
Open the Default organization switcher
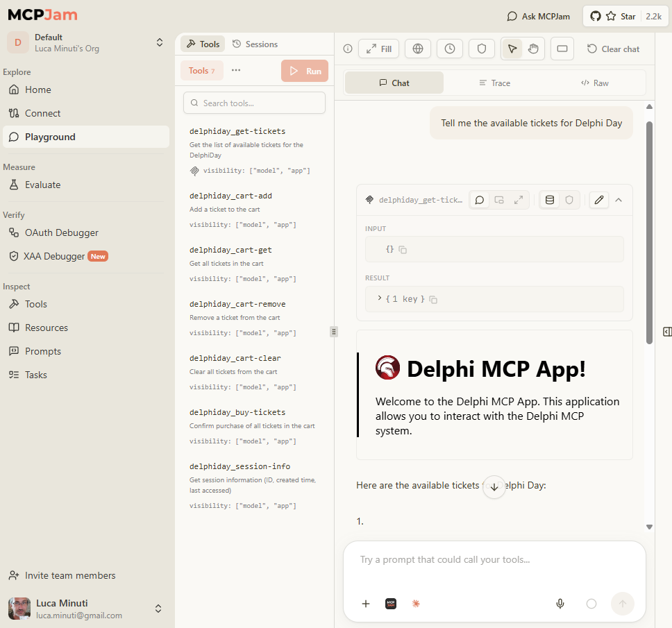pos(86,42)
